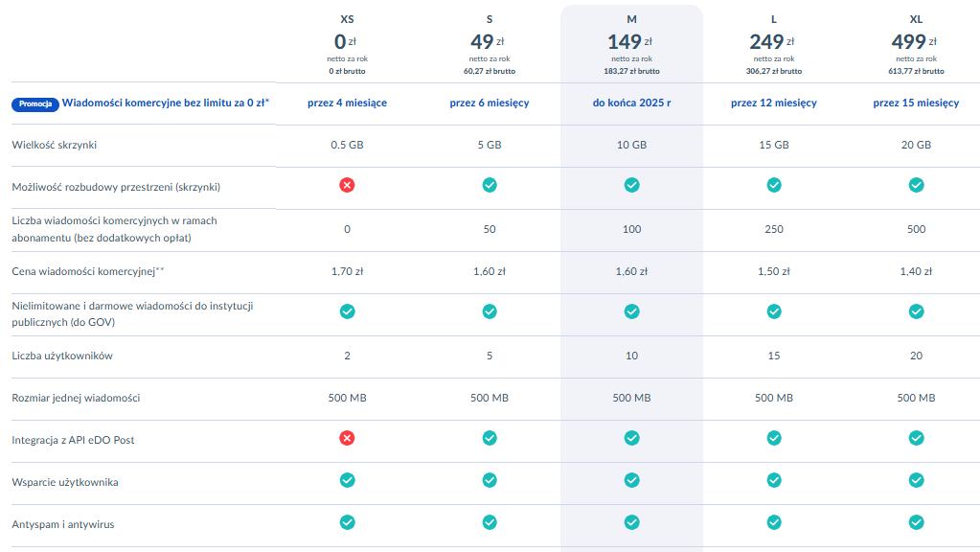Click M plan checkmark for API eDO Post integration
Screen dimensions: 980x552
click(x=631, y=438)
